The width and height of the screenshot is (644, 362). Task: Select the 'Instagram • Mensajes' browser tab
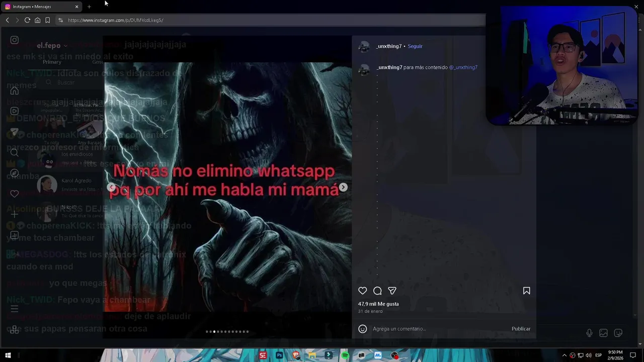click(41, 7)
